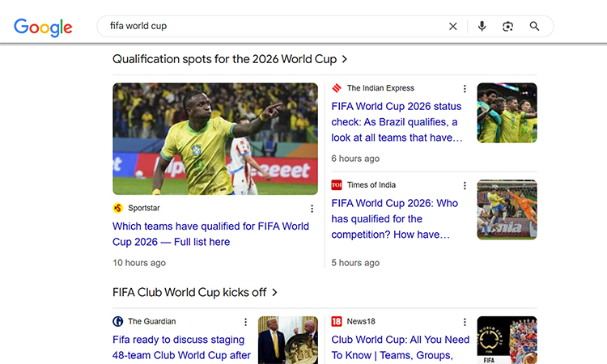Open 'Qualification spots for the 2026 World Cup' heading
Screen dimensions: 607x364
(224, 59)
